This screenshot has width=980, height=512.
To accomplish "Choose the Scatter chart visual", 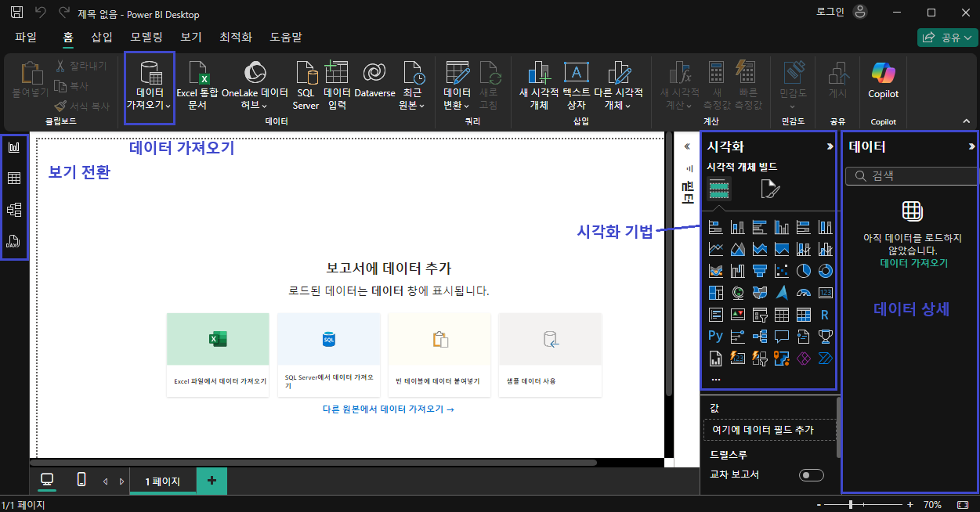I will pos(781,271).
